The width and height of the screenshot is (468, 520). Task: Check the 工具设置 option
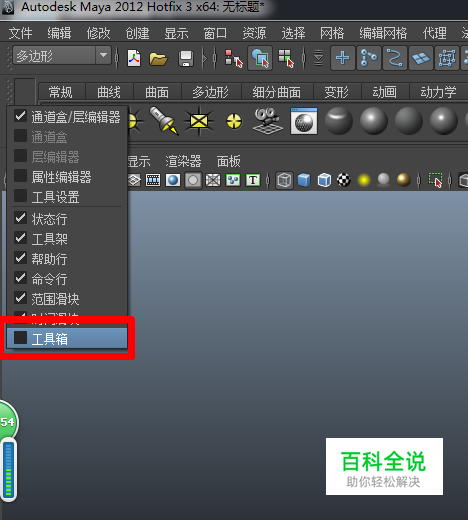click(x=67, y=197)
